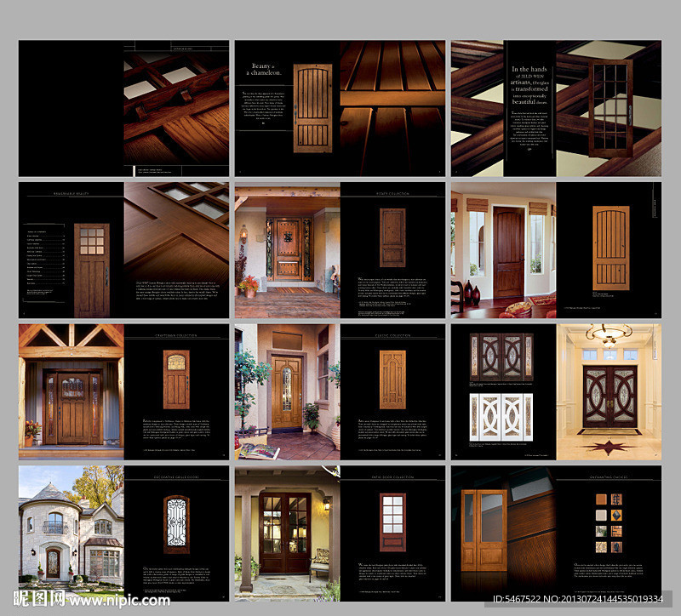681x616 pixels.
Task: Click the "Enchanting Choices" heading
Action: tap(609, 477)
